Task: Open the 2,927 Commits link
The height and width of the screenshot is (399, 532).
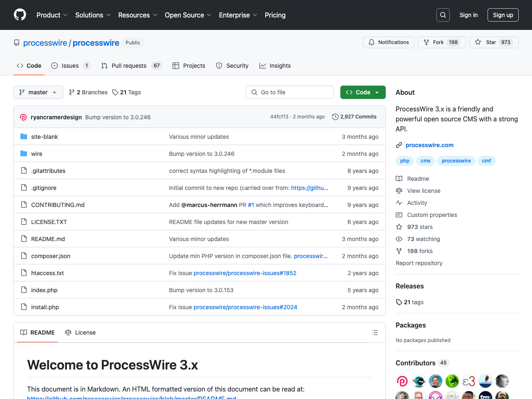Action: point(354,117)
